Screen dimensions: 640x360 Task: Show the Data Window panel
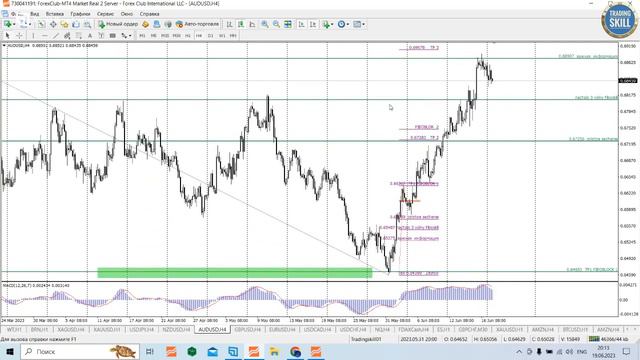[x=53, y=24]
